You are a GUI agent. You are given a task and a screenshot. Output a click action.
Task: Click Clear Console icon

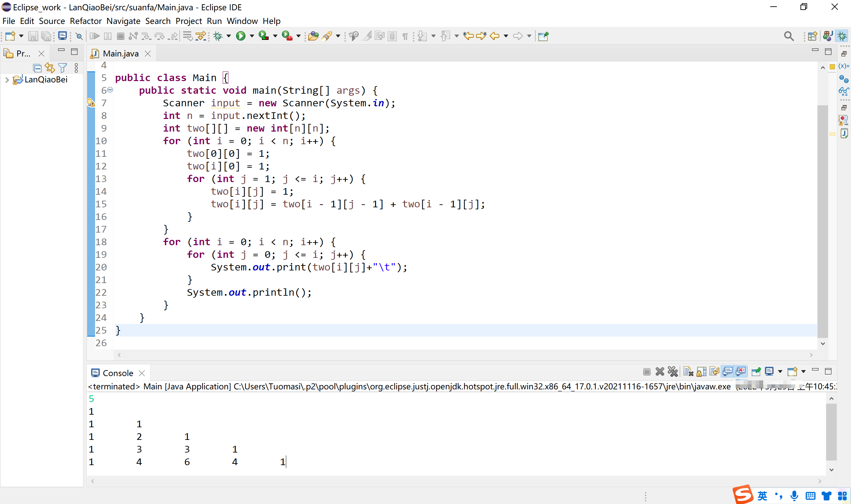point(688,371)
